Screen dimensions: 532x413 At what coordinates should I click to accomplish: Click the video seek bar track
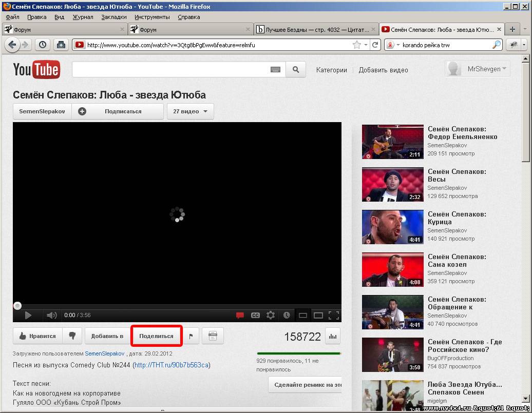pos(177,306)
